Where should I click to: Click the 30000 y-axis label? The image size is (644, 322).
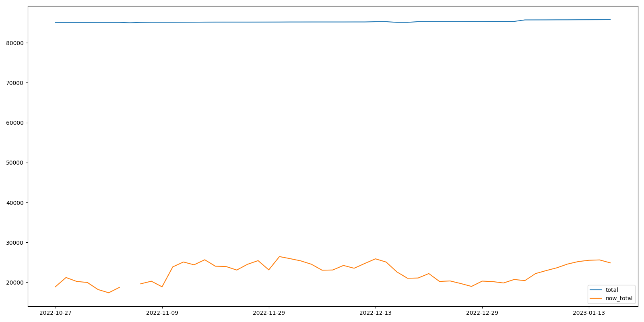[16, 243]
